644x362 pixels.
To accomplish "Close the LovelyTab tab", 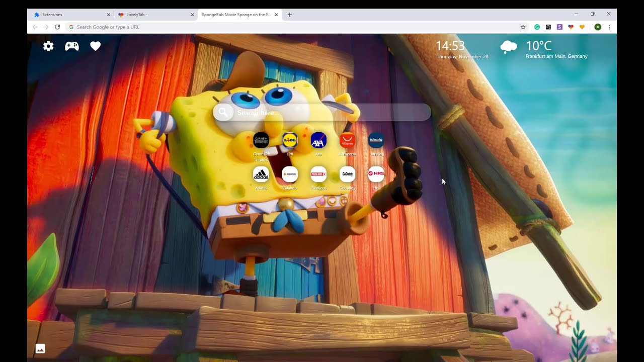I will pos(192,15).
